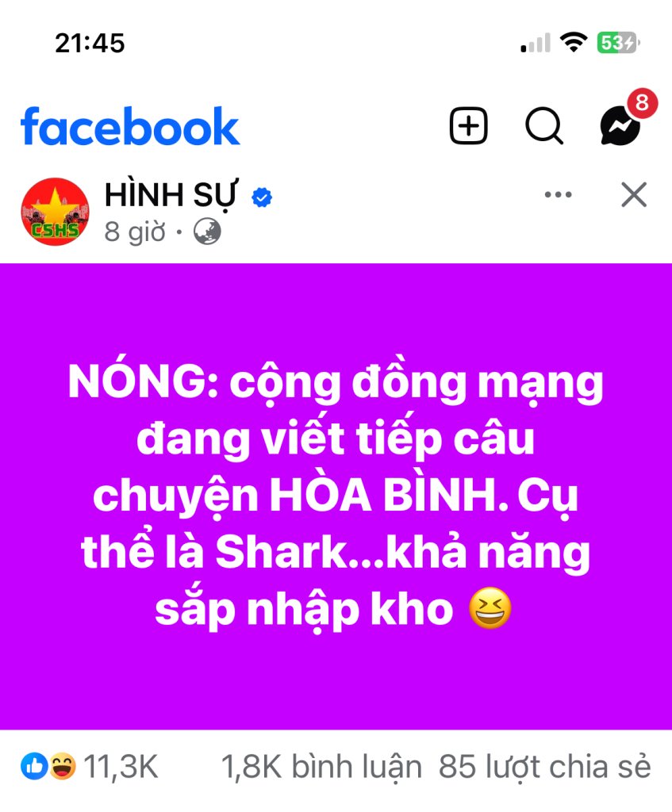The width and height of the screenshot is (672, 812).
Task: Open the purple post text background
Action: (336, 496)
